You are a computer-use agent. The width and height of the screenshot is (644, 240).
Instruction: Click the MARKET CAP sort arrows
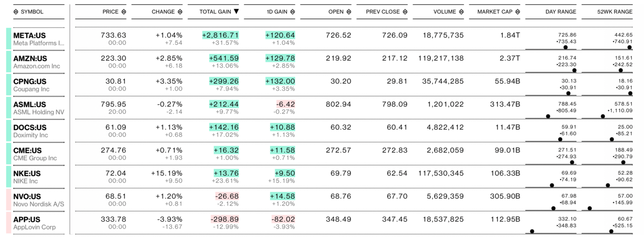click(x=518, y=11)
